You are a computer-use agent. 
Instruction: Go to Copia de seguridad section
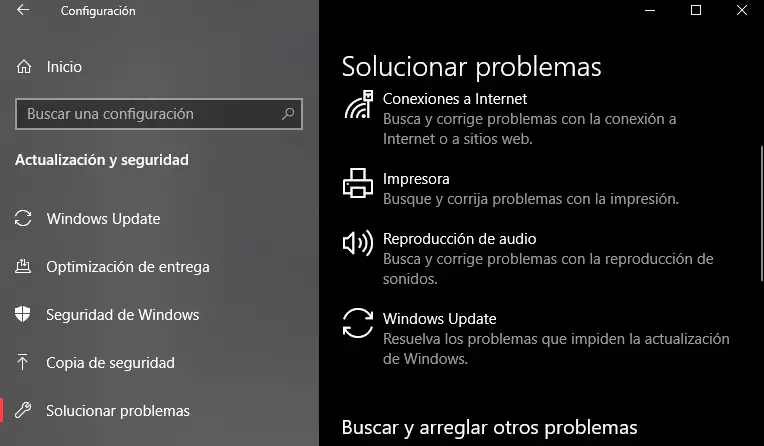(110, 363)
